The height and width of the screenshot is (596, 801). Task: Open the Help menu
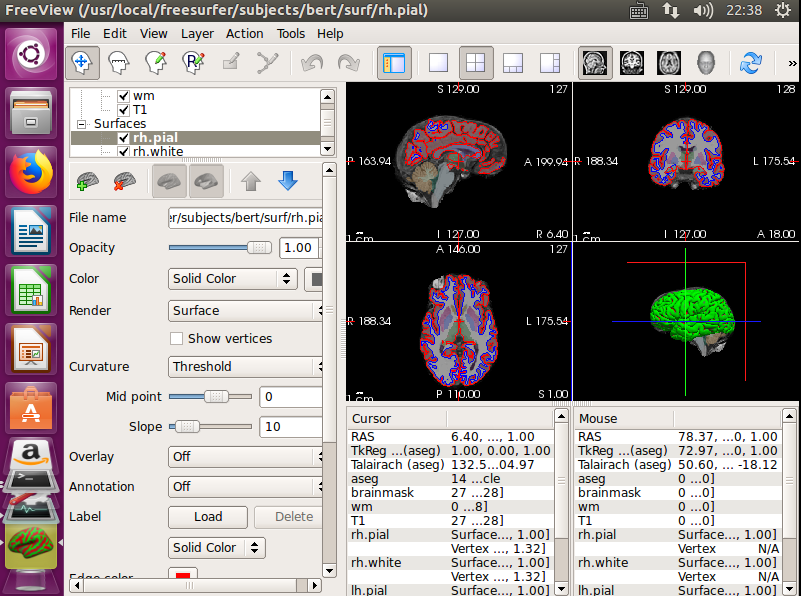pyautogui.click(x=330, y=34)
